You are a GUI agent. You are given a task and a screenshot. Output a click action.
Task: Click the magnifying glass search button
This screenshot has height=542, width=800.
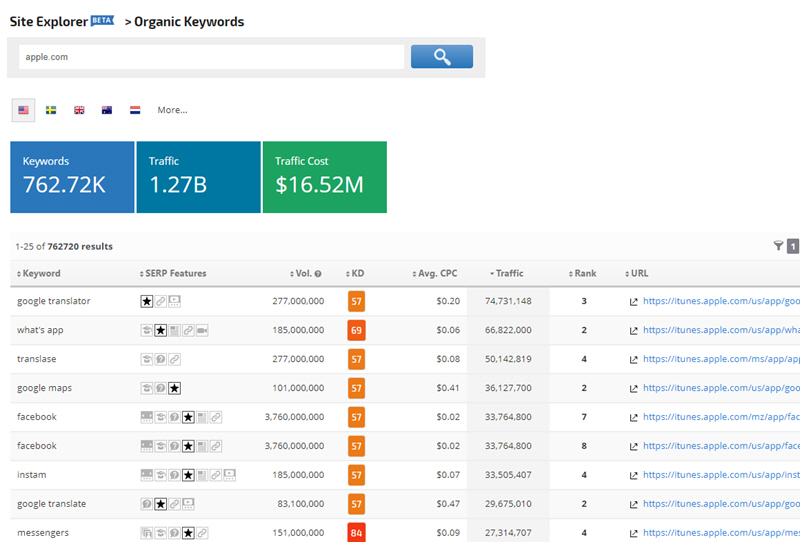441,57
